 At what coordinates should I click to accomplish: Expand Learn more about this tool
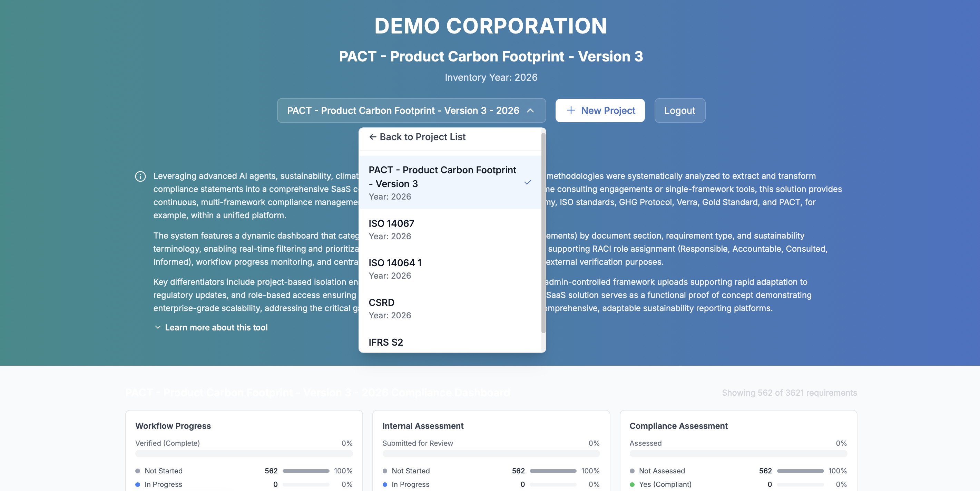coord(216,327)
